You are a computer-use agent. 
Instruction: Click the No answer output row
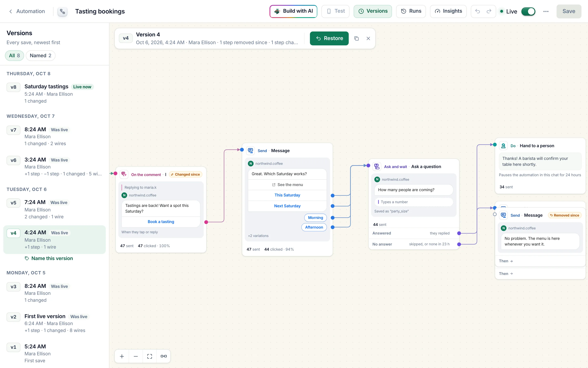[x=414, y=244]
